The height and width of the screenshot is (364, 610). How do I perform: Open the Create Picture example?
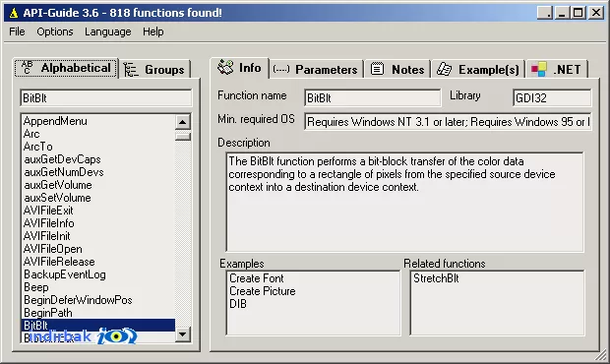tap(263, 291)
